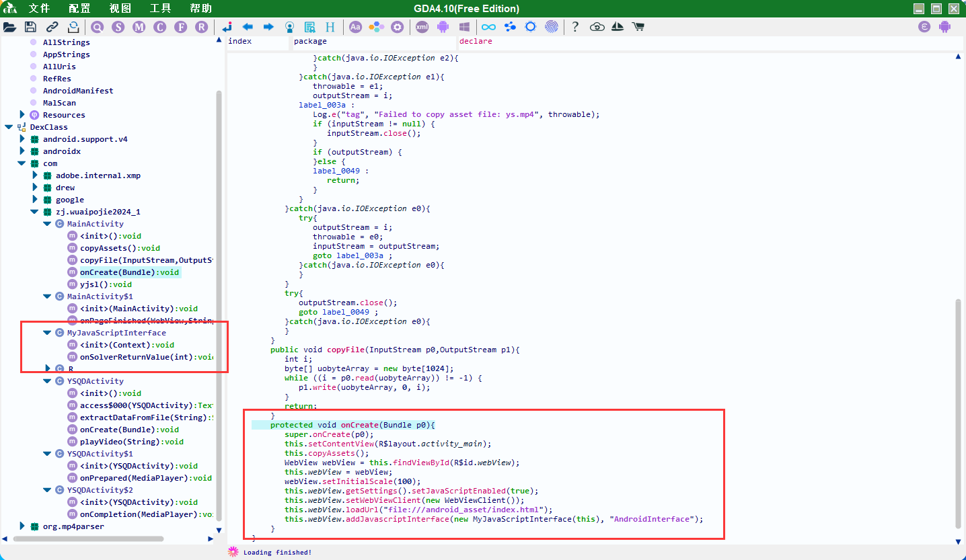Click the package column header

coord(373,42)
